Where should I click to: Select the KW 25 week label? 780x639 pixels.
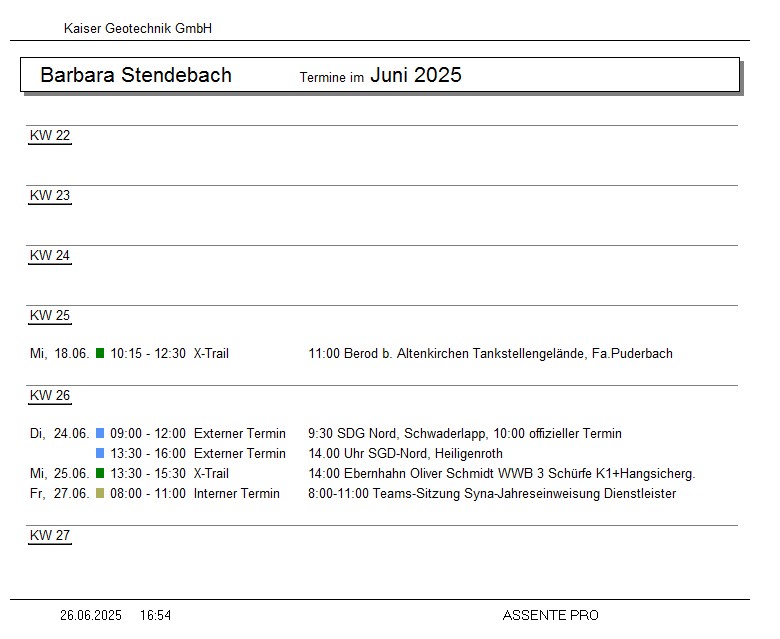tap(50, 316)
